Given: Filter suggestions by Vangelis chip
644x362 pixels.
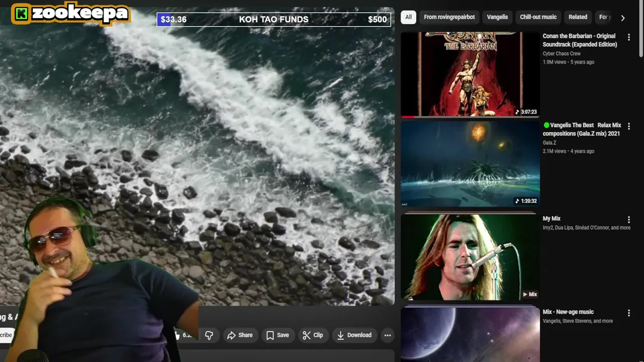Looking at the screenshot, I should [497, 17].
